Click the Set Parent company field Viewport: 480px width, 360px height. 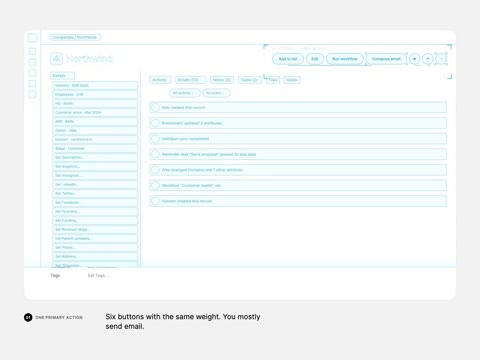click(95, 239)
